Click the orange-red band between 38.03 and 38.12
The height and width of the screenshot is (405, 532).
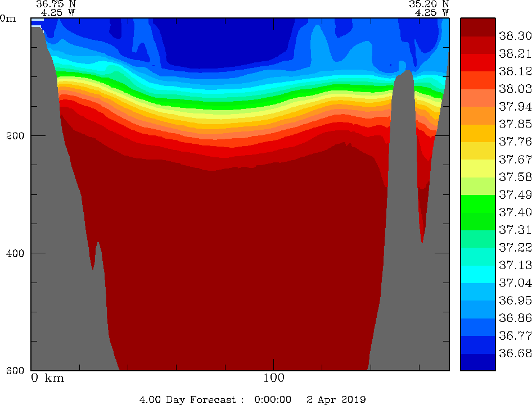click(477, 80)
